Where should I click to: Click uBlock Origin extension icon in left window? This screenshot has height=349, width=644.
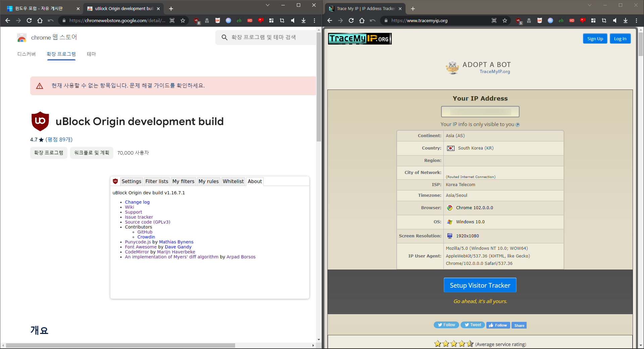click(x=197, y=20)
